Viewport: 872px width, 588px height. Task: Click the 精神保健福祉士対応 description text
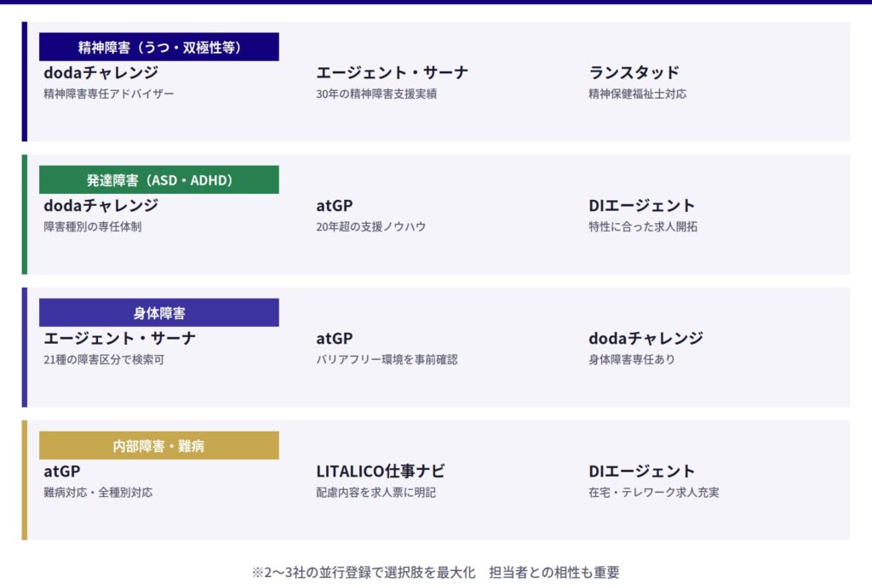(x=637, y=94)
